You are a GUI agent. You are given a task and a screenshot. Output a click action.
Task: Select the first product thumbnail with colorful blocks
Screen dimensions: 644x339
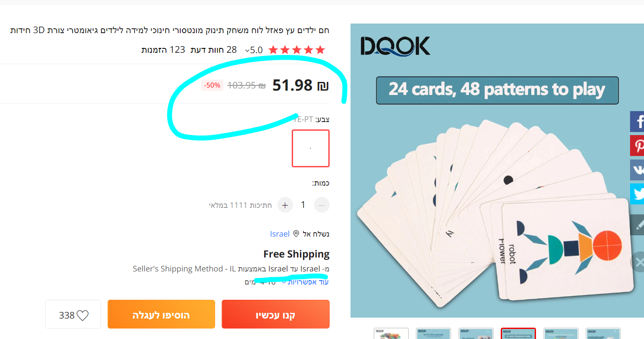(391, 334)
